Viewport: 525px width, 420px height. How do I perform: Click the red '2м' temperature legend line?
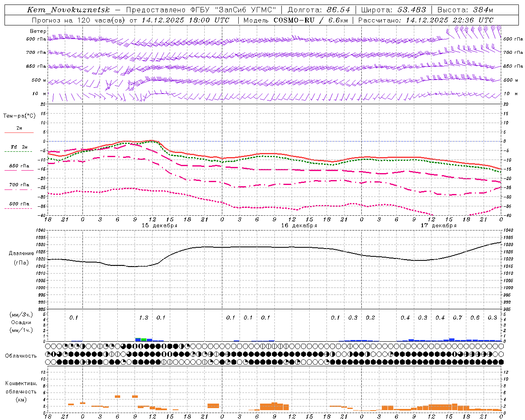point(19,132)
